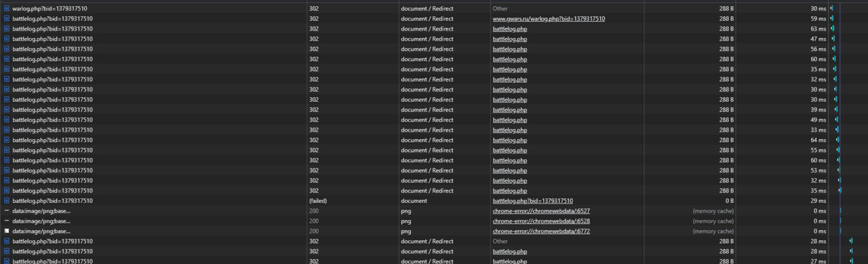Select the battlelog.php request name in the 53 ms row
Image resolution: width=868 pixels, height=264 pixels.
(x=52, y=170)
